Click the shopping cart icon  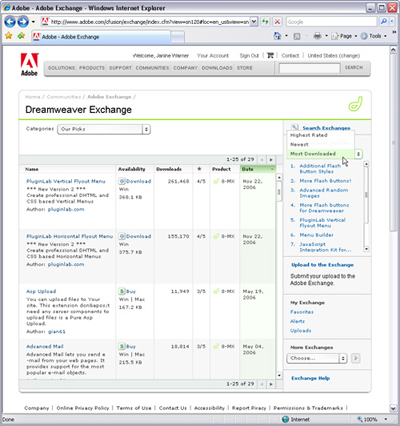(x=270, y=55)
